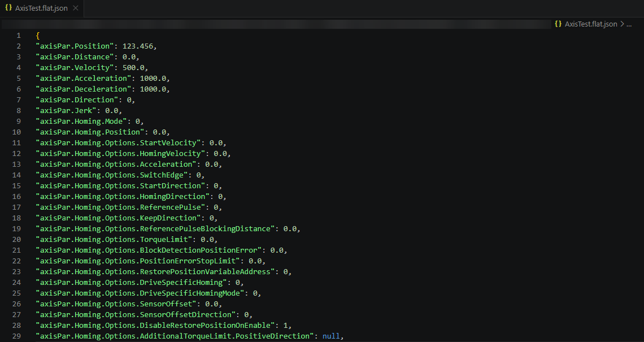Screen dimensions: 644x342
Task: Click the "axisPar.Position" key
Action: [x=75, y=46]
